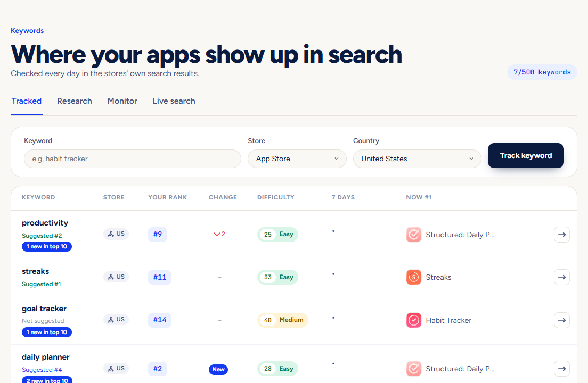The image size is (588, 383).
Task: Click the down 2 change indicator
Action: pyautogui.click(x=219, y=235)
